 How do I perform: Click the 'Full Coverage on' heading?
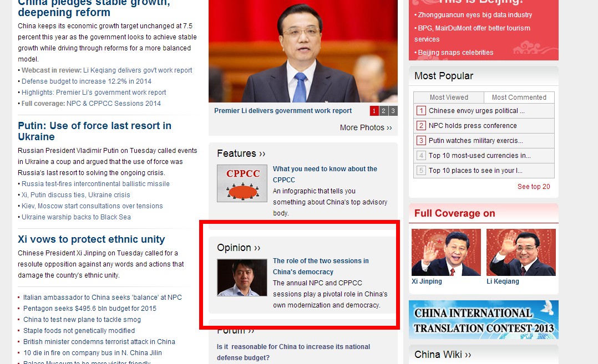pos(455,213)
